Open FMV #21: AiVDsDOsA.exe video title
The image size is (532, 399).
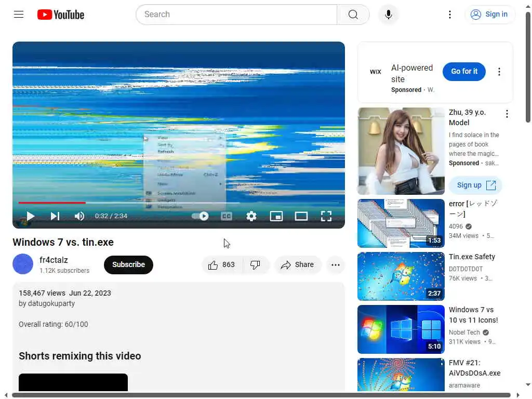tap(474, 368)
